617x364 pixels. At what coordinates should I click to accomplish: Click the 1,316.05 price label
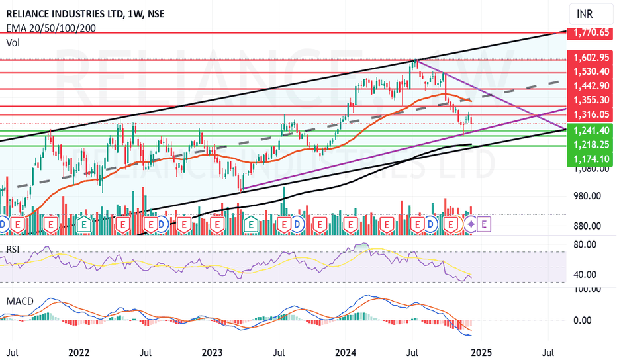pos(590,114)
